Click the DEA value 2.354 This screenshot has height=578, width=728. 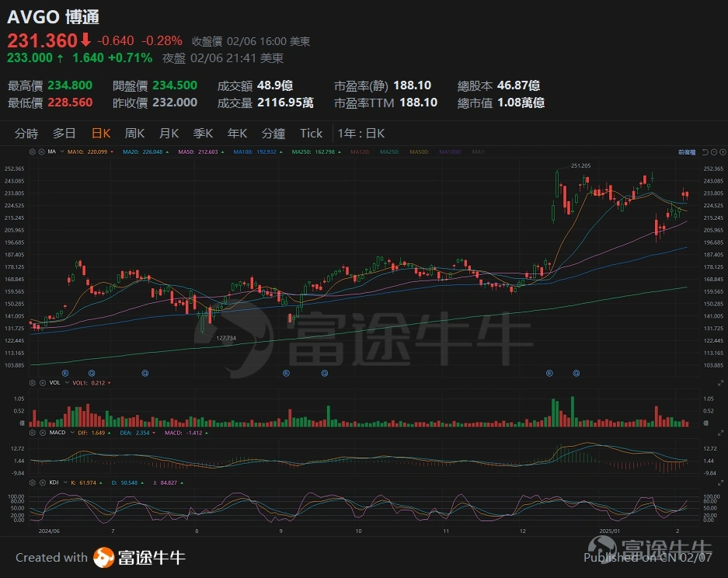[x=142, y=433]
